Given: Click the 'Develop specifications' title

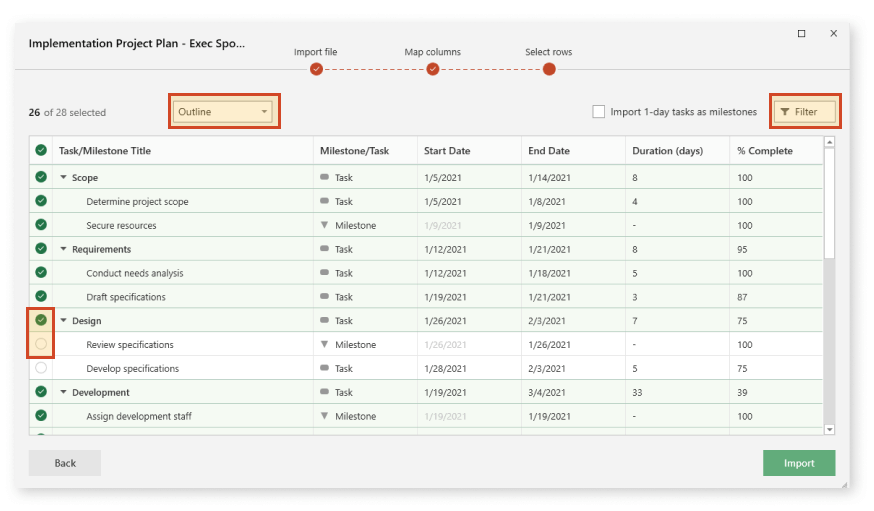Looking at the screenshot, I should coord(132,369).
